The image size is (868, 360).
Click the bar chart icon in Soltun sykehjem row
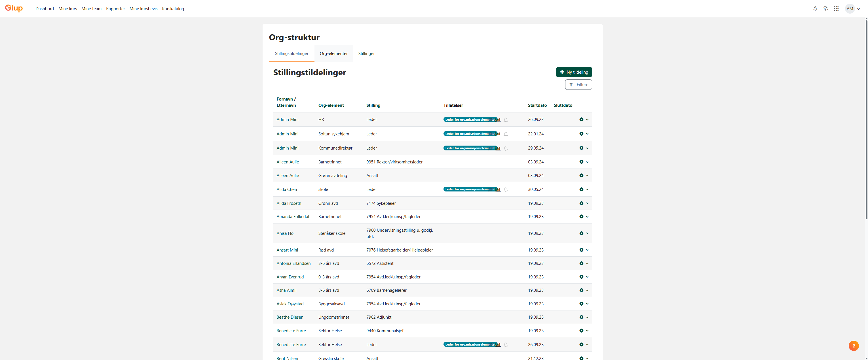click(x=498, y=134)
